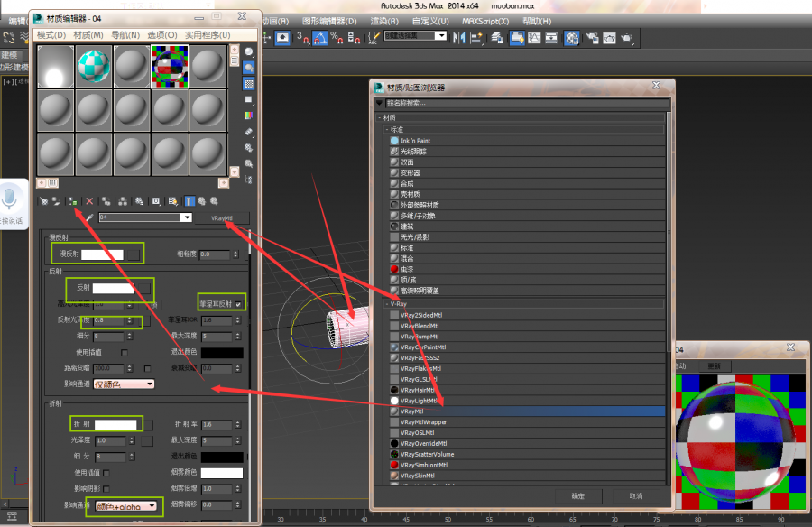Enable 使用插值 checkbox under reflection
Image resolution: width=812 pixels, height=527 pixels.
(x=125, y=352)
